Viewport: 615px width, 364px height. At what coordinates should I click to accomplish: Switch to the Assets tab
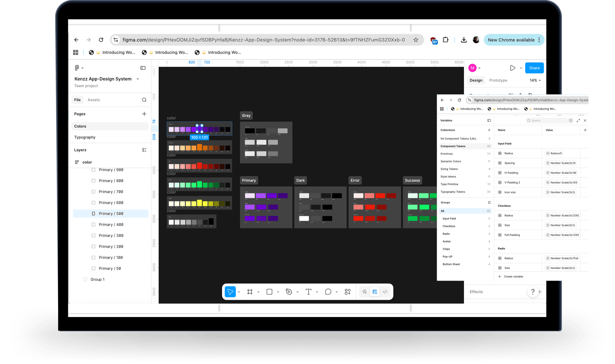tap(93, 100)
